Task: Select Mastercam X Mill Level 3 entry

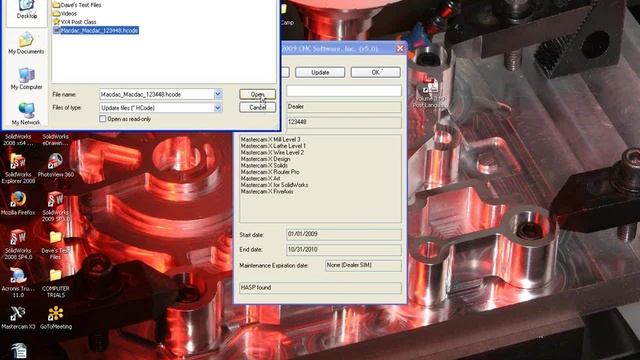Action: pos(271,140)
